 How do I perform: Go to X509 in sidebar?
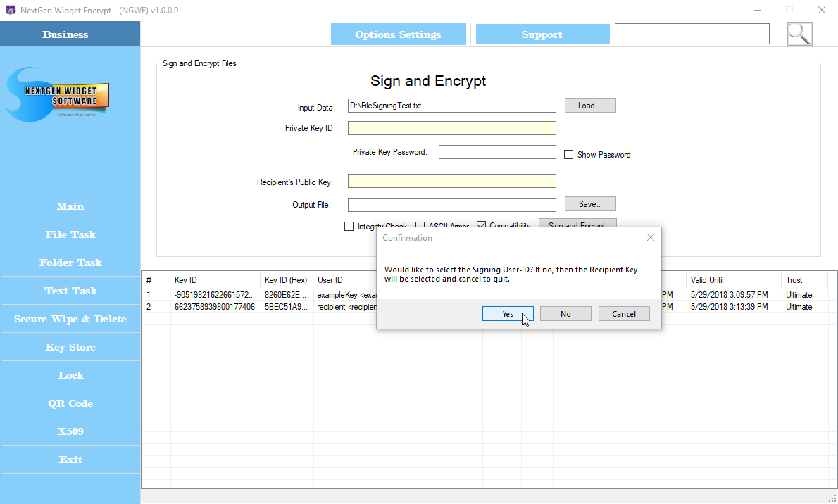[x=70, y=431]
